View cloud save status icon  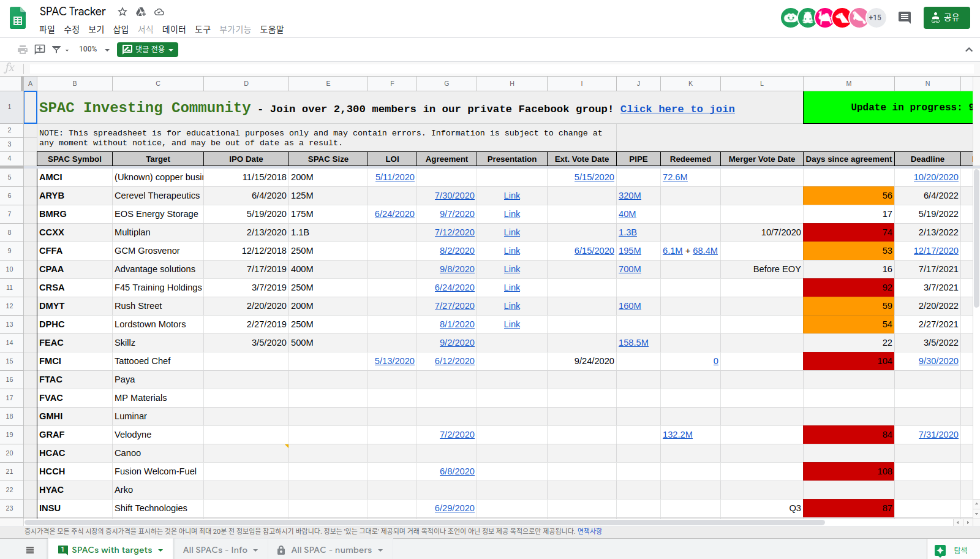(x=159, y=12)
